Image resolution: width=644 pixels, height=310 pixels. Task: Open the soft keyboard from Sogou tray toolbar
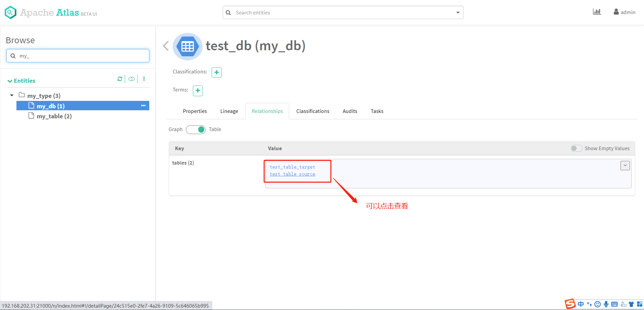(x=615, y=304)
